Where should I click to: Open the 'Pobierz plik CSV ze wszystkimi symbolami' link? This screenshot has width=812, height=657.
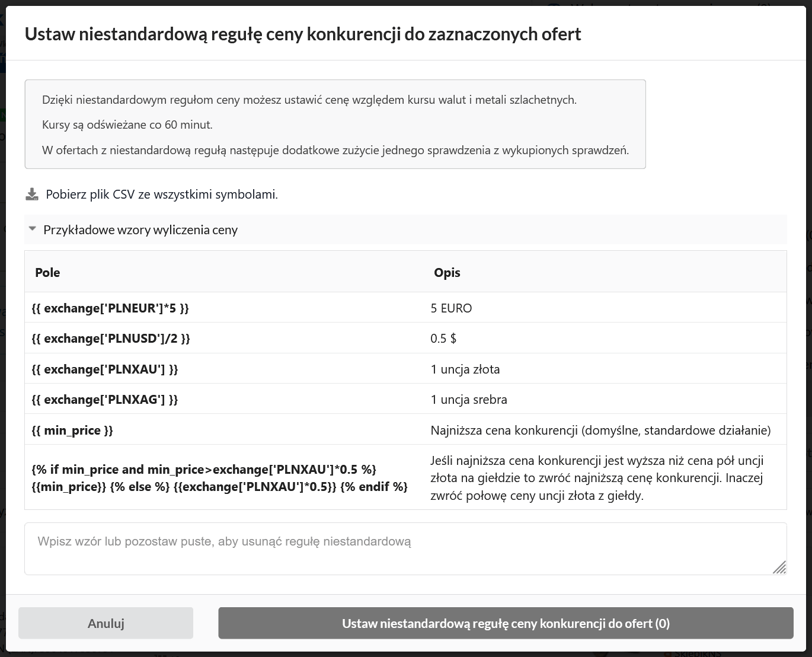pos(161,194)
